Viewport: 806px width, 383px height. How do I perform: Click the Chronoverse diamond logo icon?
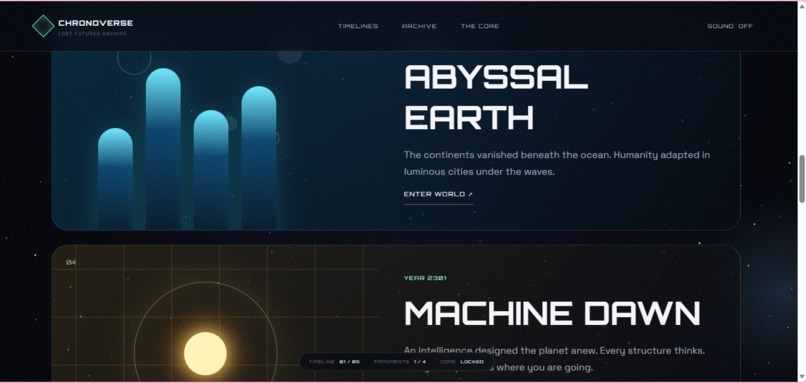[43, 26]
